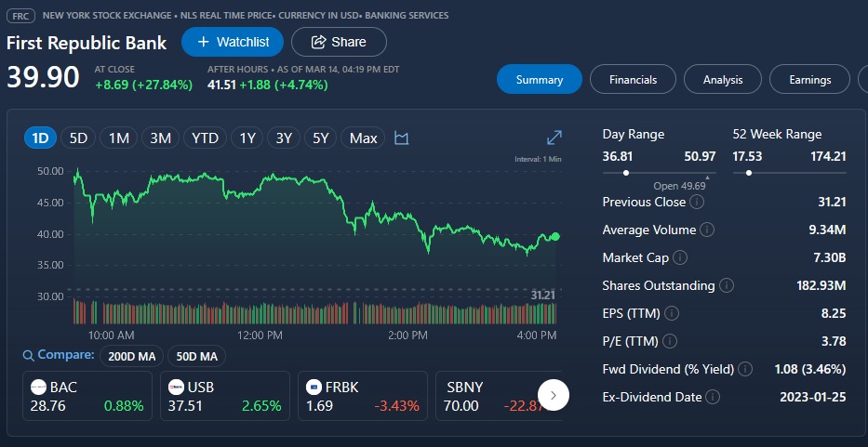Click the Market Cap info icon
Image resolution: width=868 pixels, height=447 pixels.
tap(680, 257)
